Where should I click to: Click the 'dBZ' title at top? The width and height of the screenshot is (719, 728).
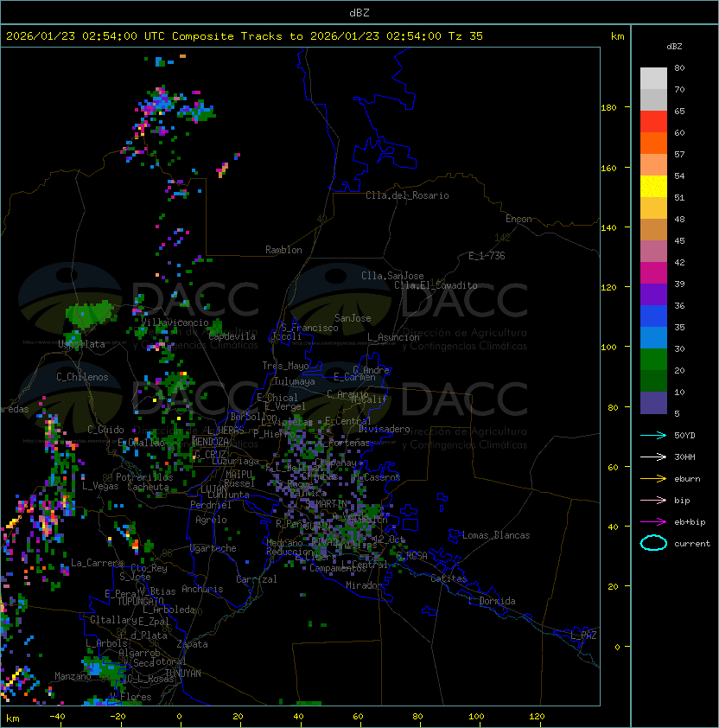click(359, 13)
